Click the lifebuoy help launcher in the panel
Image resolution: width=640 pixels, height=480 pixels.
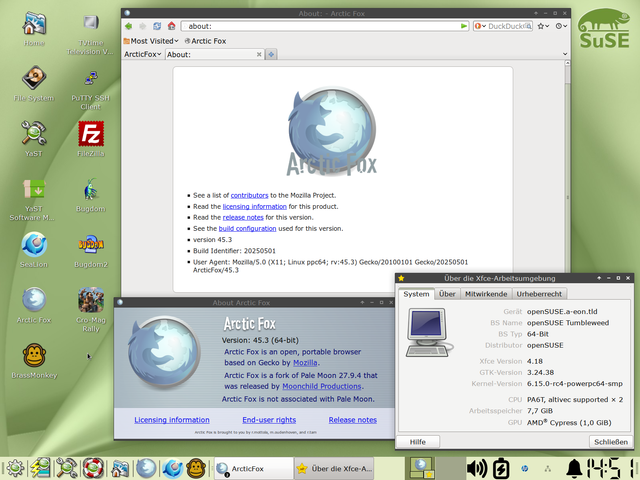[93, 468]
